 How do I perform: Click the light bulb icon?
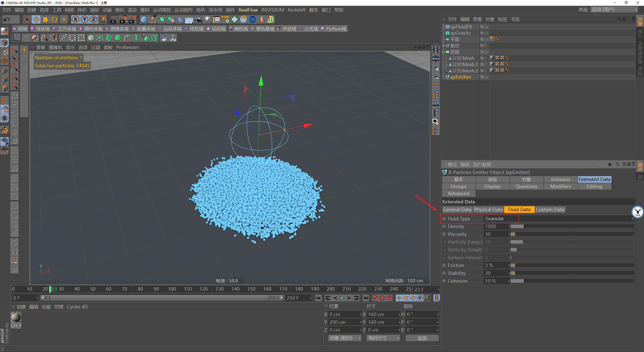pyautogui.click(x=207, y=19)
